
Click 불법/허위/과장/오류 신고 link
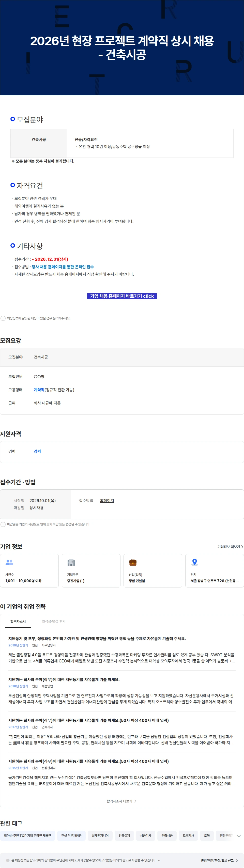(x=219, y=860)
